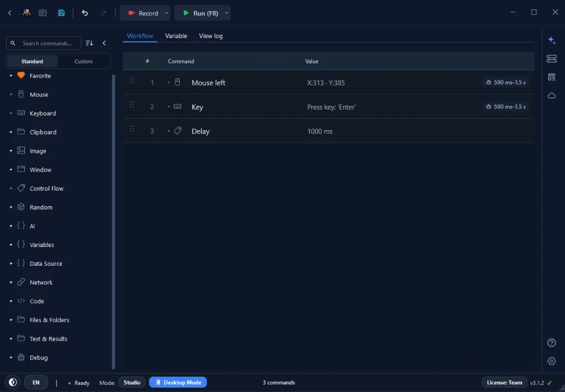
Task: Open the layout list icon in right sidebar
Action: pos(552,77)
